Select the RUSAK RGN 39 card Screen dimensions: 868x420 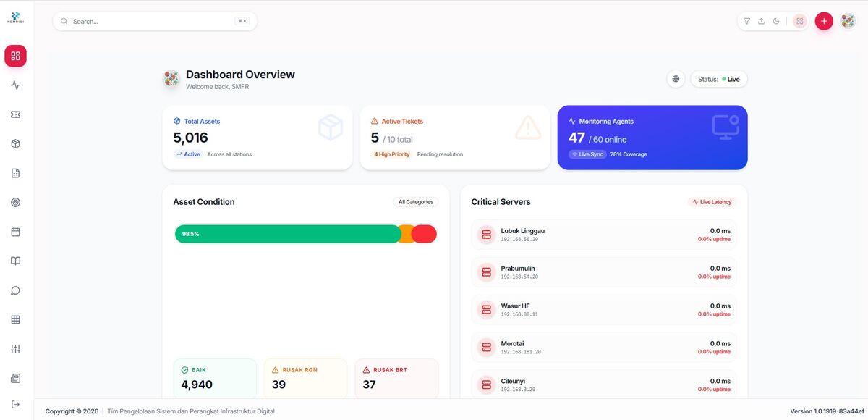coord(306,378)
